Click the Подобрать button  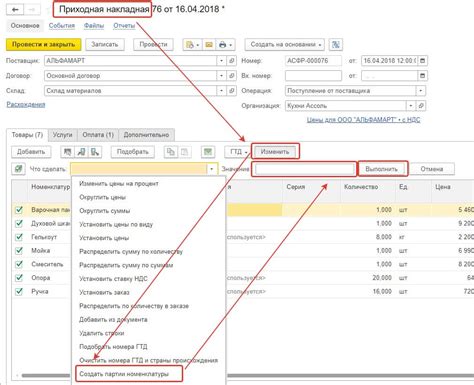[x=132, y=152]
